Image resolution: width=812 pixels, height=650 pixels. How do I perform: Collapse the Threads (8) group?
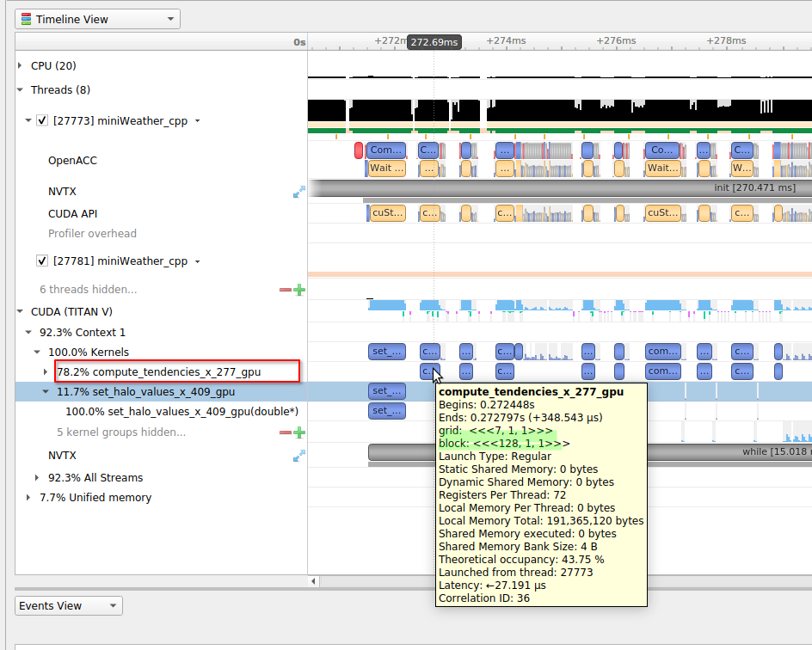pos(21,90)
